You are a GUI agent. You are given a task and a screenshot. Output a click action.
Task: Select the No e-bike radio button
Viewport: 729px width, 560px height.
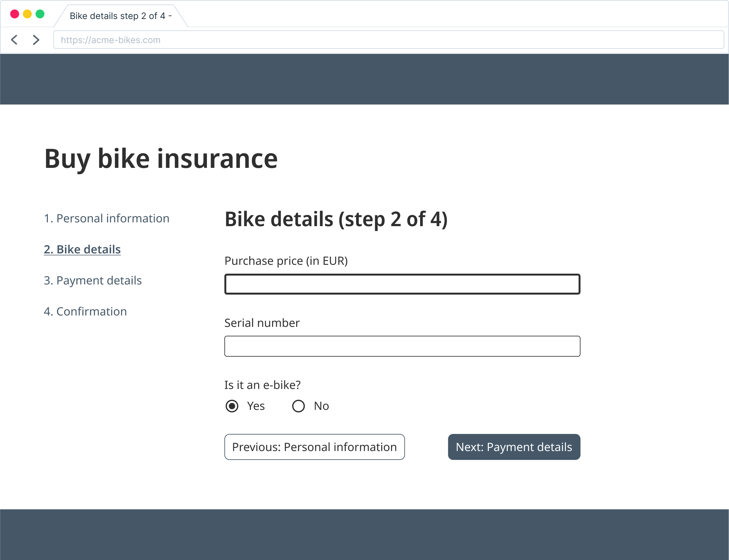pos(299,406)
